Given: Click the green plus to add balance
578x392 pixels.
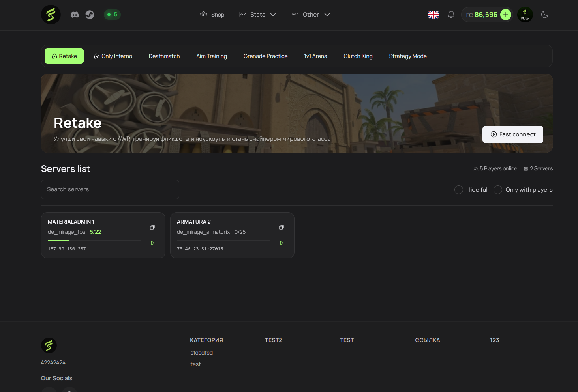Looking at the screenshot, I should click(x=505, y=15).
